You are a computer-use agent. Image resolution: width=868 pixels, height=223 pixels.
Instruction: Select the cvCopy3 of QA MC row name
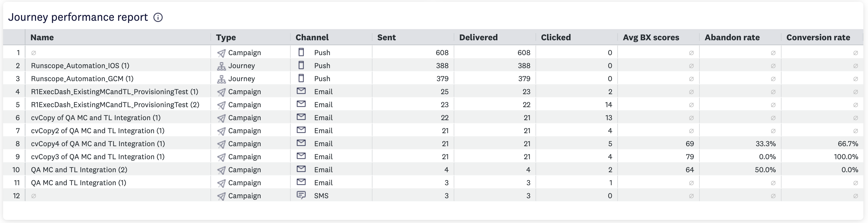point(98,157)
